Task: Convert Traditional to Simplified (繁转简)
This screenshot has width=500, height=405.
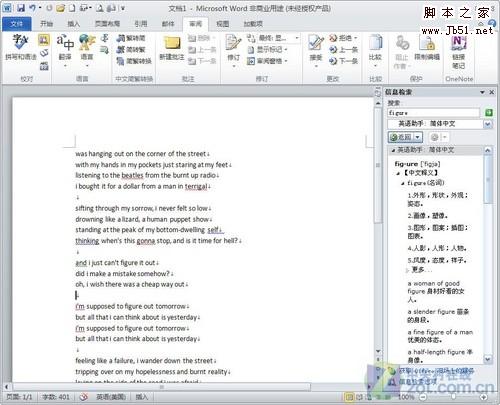Action: (131, 38)
